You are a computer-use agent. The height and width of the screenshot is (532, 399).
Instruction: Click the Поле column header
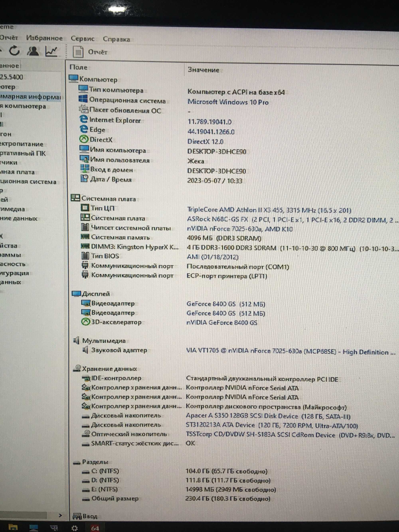click(x=78, y=67)
